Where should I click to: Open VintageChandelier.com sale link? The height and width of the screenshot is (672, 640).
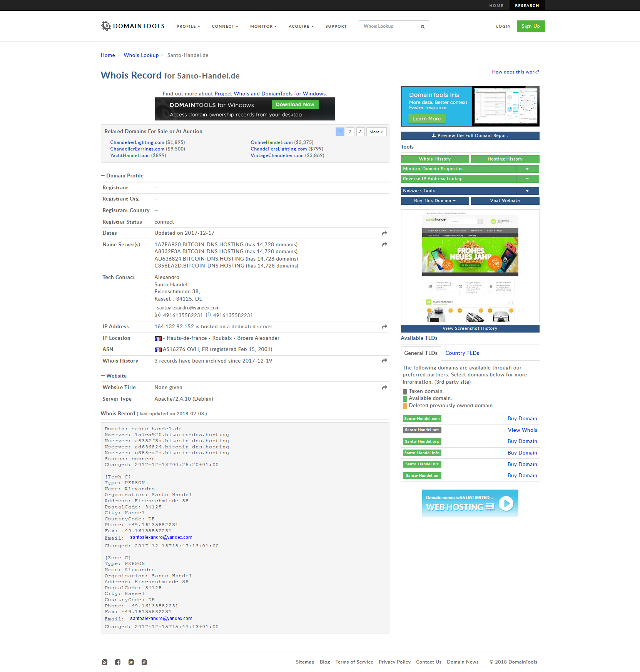tap(277, 156)
